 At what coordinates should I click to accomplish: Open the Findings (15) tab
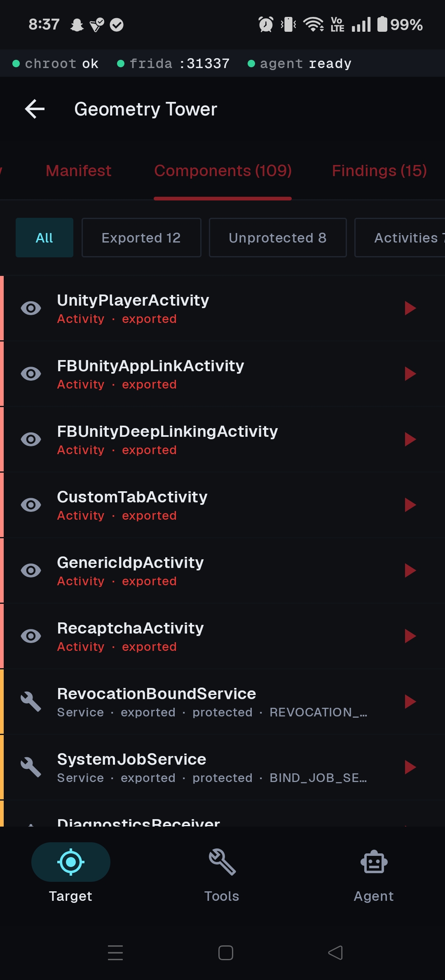(379, 171)
